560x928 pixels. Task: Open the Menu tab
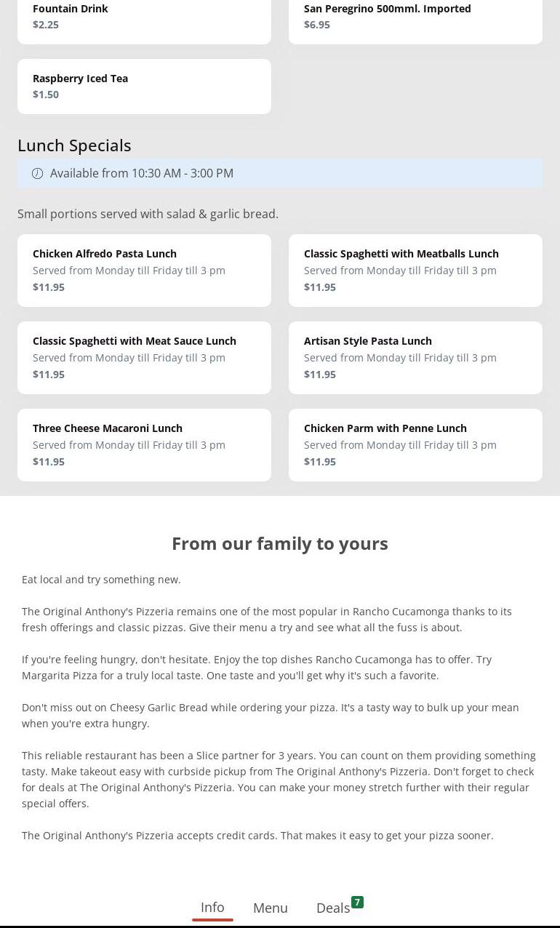point(271,908)
